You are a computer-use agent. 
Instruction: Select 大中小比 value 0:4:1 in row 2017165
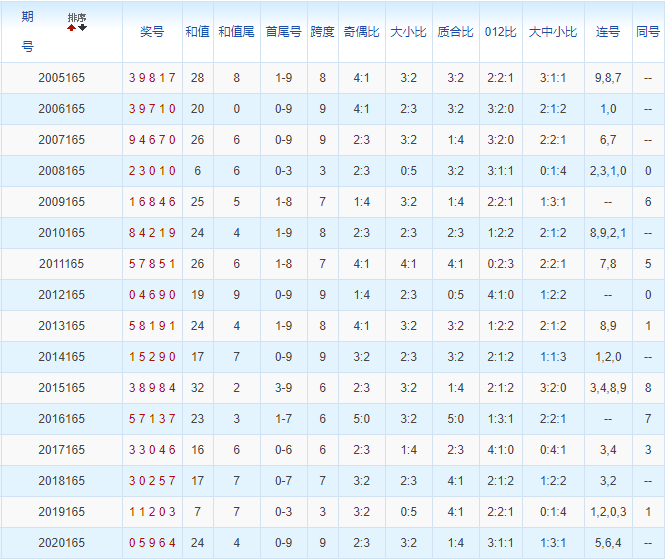553,449
